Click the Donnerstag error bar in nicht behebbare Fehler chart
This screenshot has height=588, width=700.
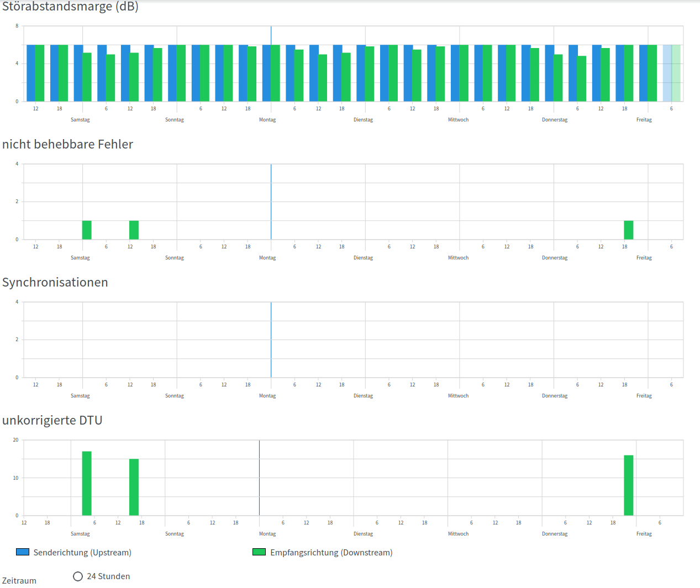pos(629,230)
